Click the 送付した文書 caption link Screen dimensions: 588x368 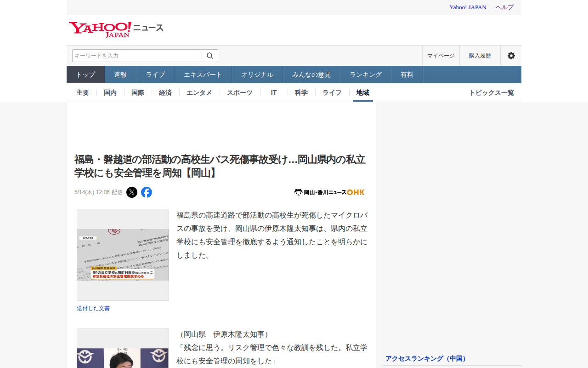(x=93, y=308)
